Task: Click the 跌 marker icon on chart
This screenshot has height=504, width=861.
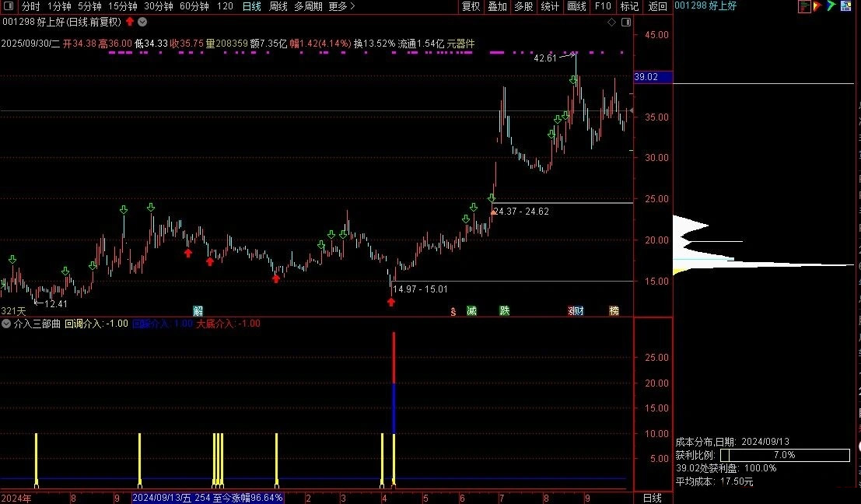Action: coord(505,311)
